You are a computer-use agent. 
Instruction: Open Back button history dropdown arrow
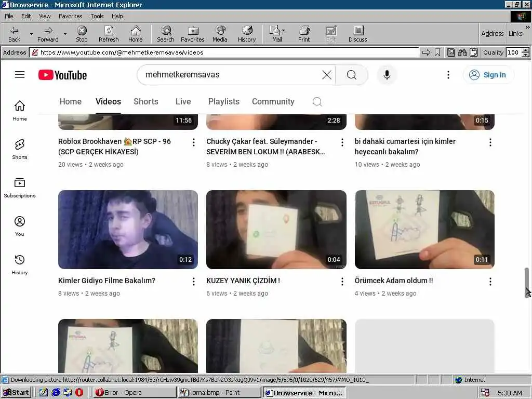pyautogui.click(x=31, y=34)
